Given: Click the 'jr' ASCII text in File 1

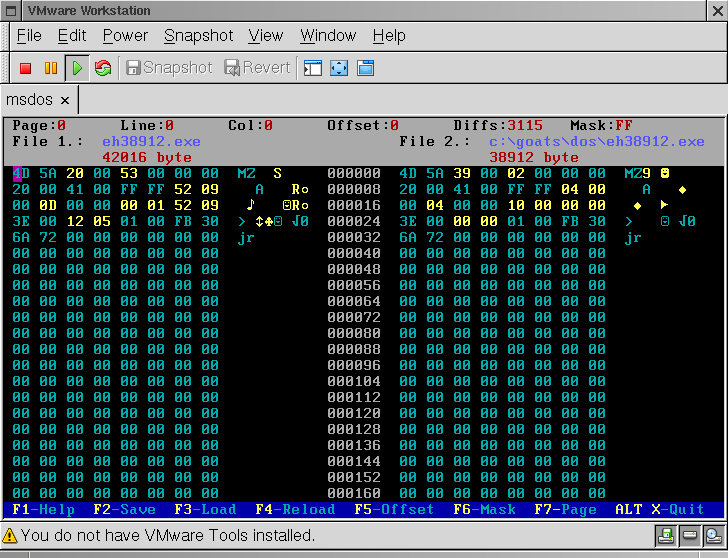Looking at the screenshot, I should (246, 238).
